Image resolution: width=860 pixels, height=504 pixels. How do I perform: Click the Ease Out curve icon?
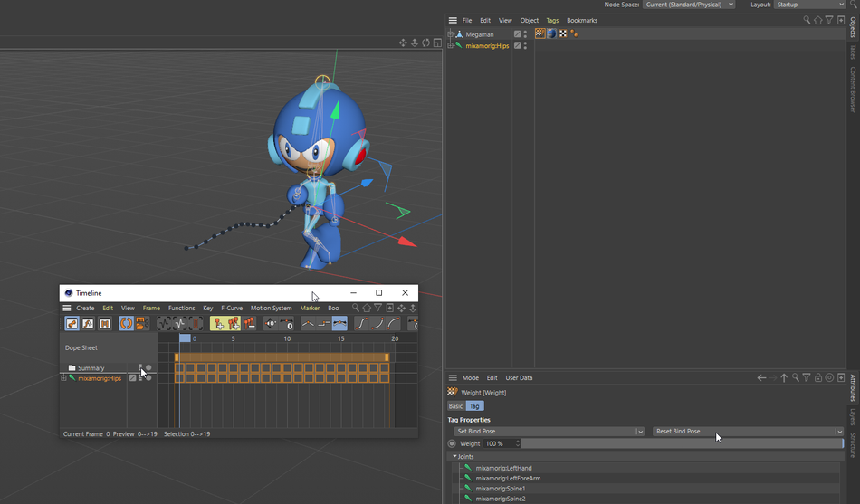393,324
